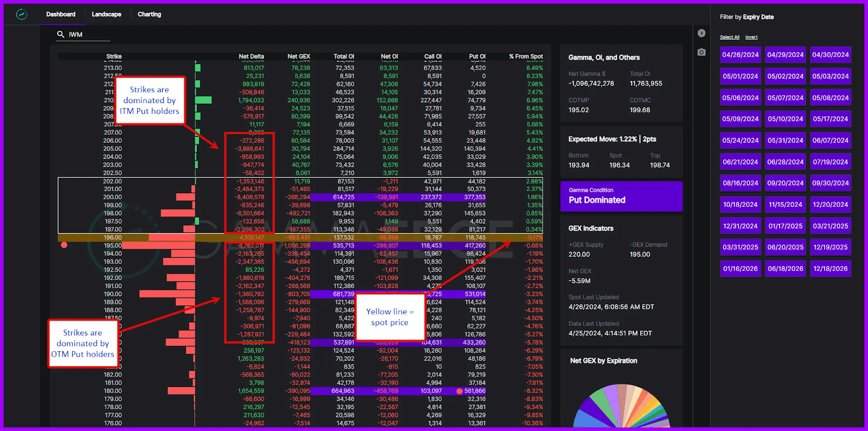The height and width of the screenshot is (431, 868).
Task: Click the red dot in the 180.00 Put OI cell
Action: pos(459,391)
